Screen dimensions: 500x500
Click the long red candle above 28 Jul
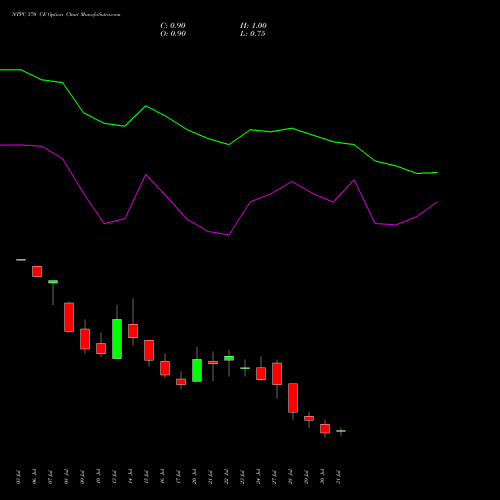click(x=293, y=398)
